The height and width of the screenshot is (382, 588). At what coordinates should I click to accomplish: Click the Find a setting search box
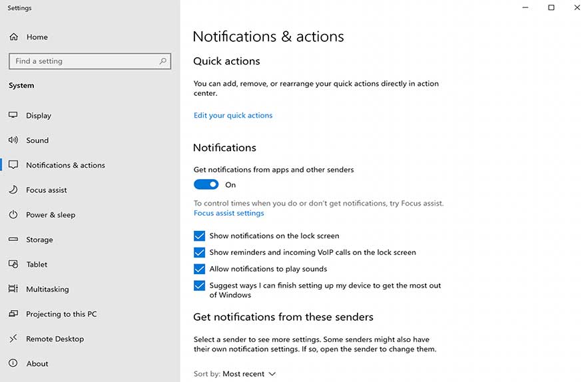coord(90,61)
